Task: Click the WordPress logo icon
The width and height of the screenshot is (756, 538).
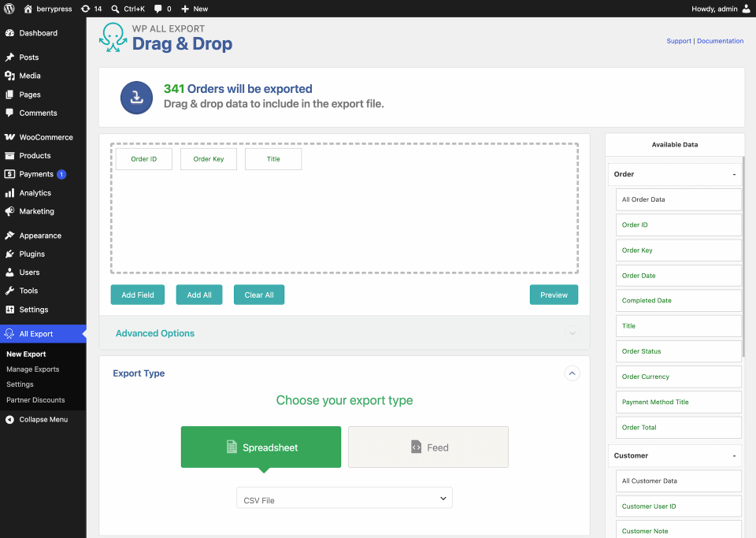Action: point(9,9)
